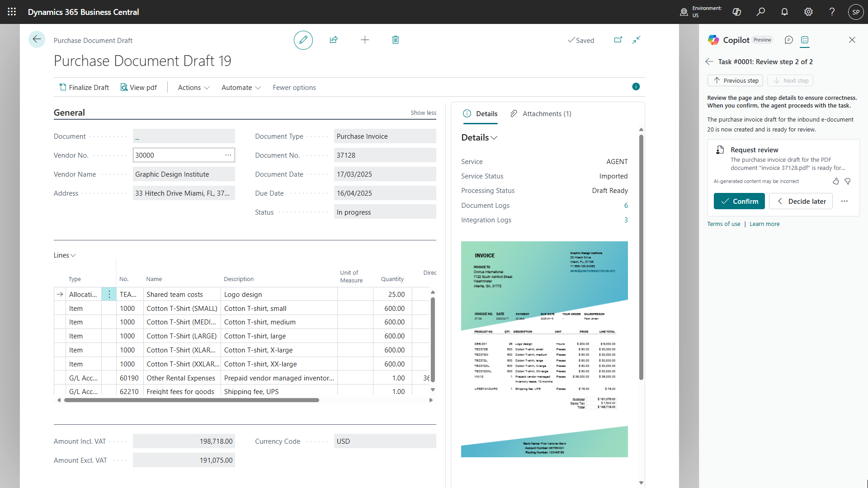Click the share icon

coord(334,40)
